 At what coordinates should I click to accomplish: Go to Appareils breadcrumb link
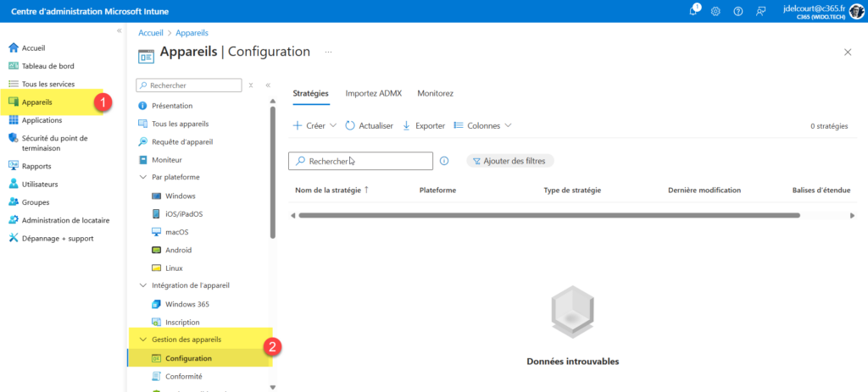click(192, 33)
